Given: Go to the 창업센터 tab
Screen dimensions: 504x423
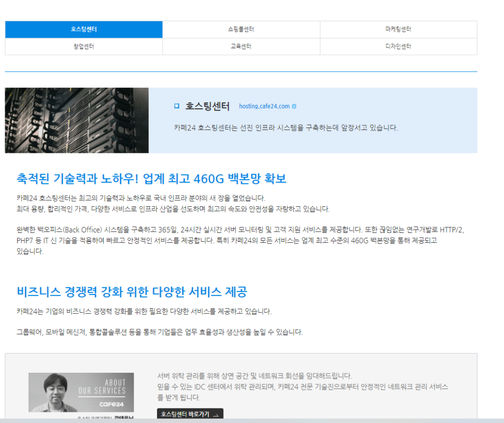Looking at the screenshot, I should pyautogui.click(x=83, y=46).
